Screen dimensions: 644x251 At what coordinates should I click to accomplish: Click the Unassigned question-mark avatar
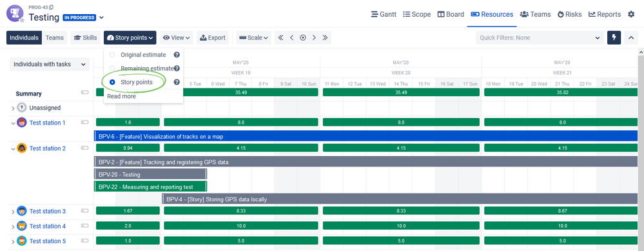click(x=22, y=108)
